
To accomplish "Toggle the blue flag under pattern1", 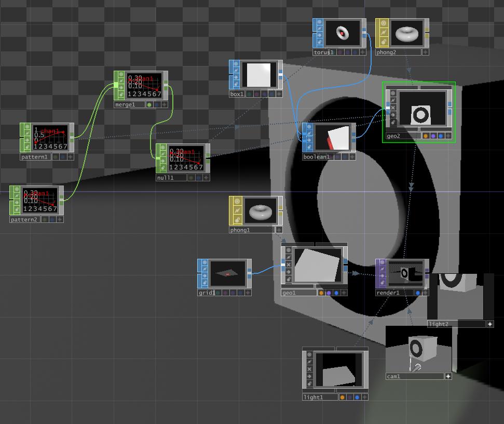I will [x=63, y=157].
